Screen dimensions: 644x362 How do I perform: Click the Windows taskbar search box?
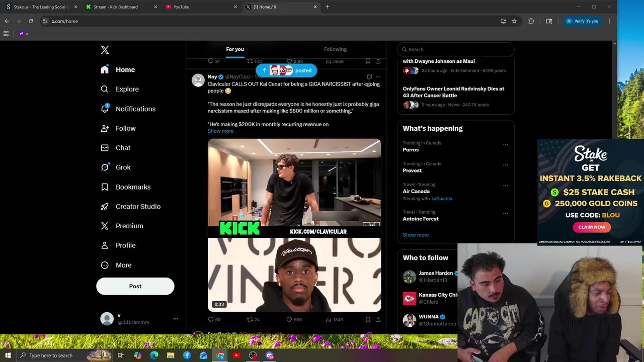pyautogui.click(x=64, y=355)
